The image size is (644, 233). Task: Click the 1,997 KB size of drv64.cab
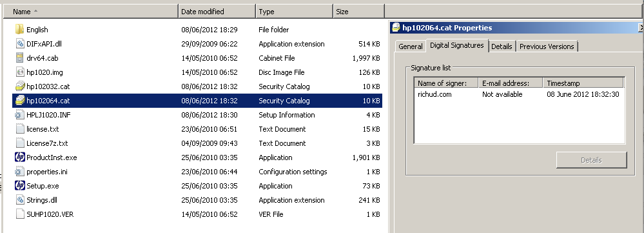point(366,58)
